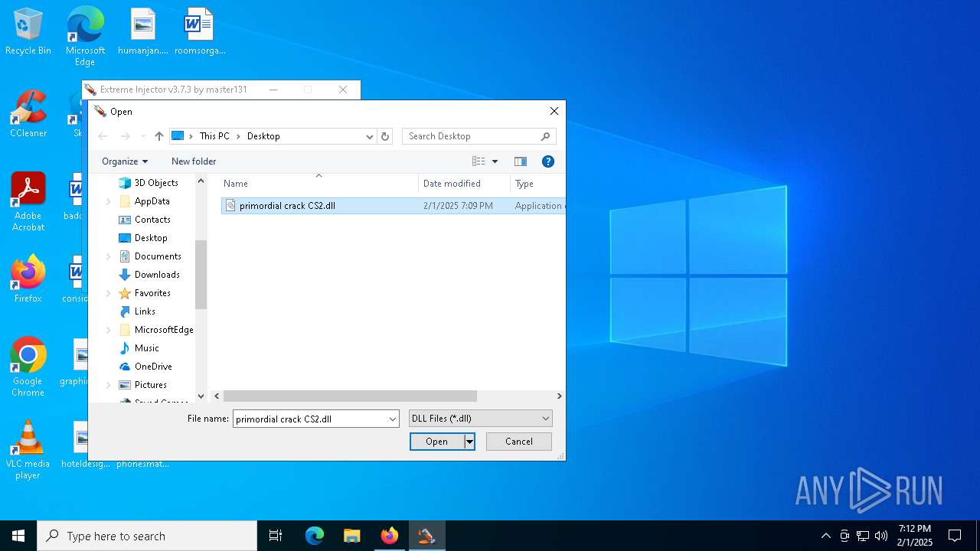Click the Cancel button

(x=519, y=442)
